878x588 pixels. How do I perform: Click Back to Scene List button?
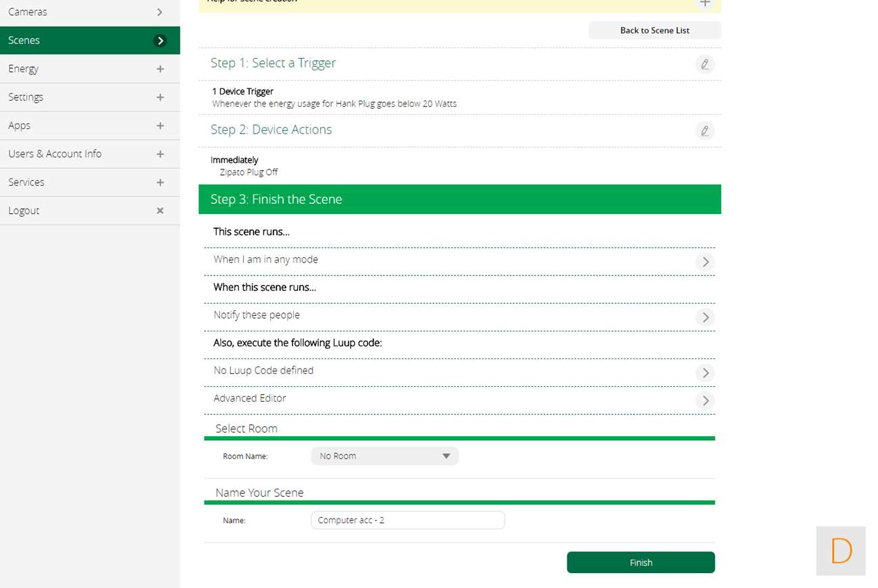[654, 30]
